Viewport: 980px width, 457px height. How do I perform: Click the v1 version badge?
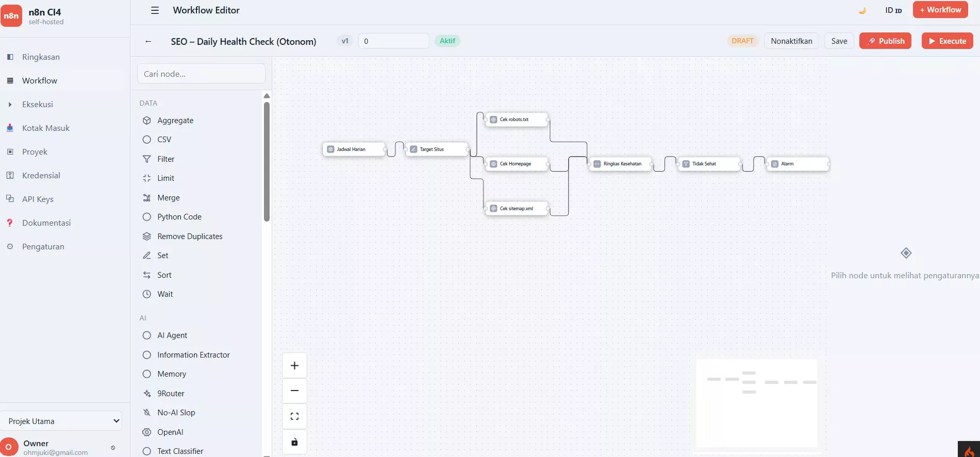pyautogui.click(x=345, y=41)
